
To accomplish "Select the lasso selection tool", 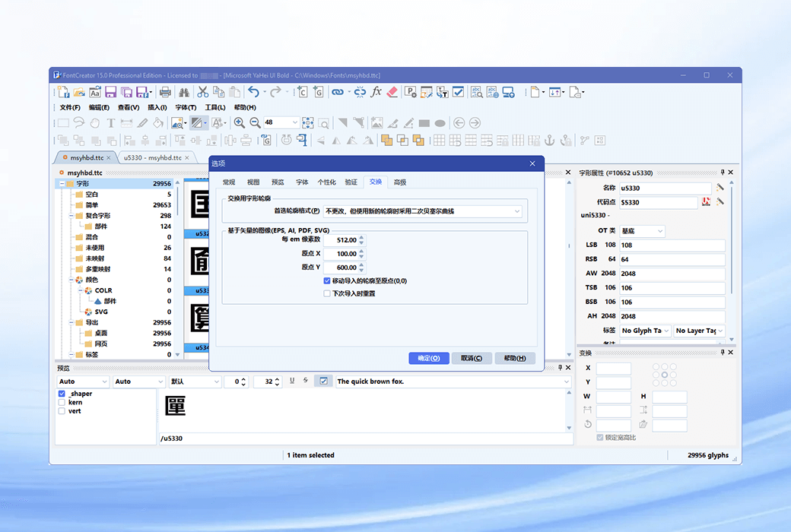I will [78, 122].
